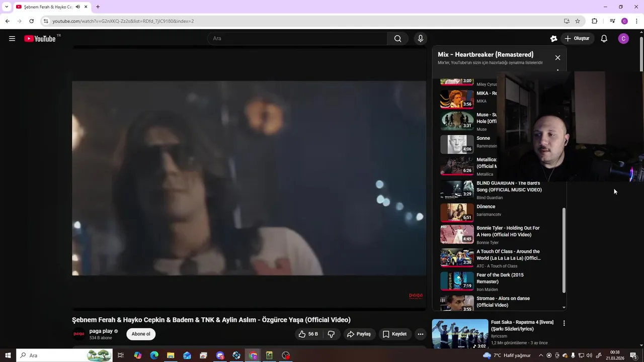Like the video with thumbs up

[x=308, y=334]
